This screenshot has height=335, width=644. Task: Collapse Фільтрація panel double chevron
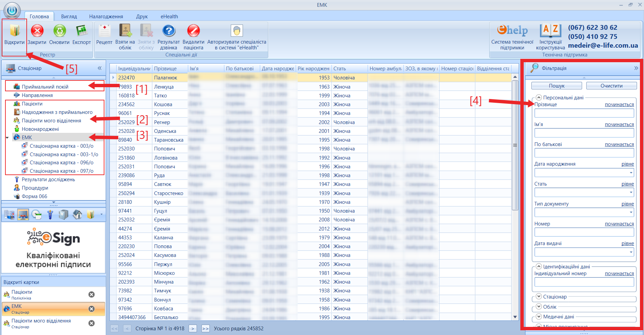(636, 68)
